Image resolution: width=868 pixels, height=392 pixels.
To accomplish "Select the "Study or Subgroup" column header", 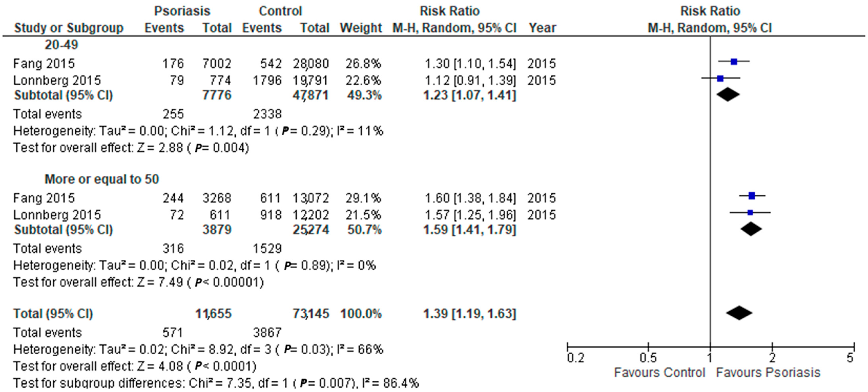I will pyautogui.click(x=69, y=28).
